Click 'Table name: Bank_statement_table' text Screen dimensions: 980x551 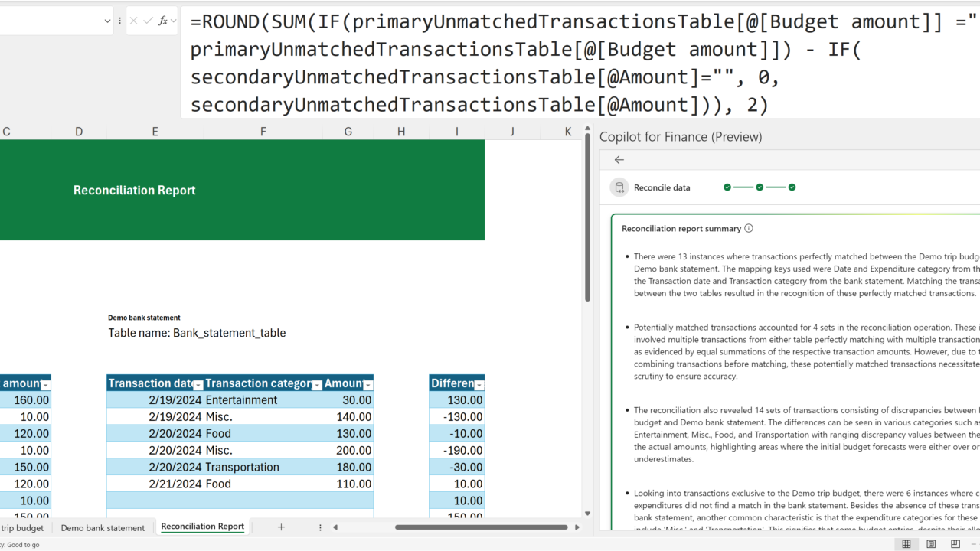(x=197, y=333)
